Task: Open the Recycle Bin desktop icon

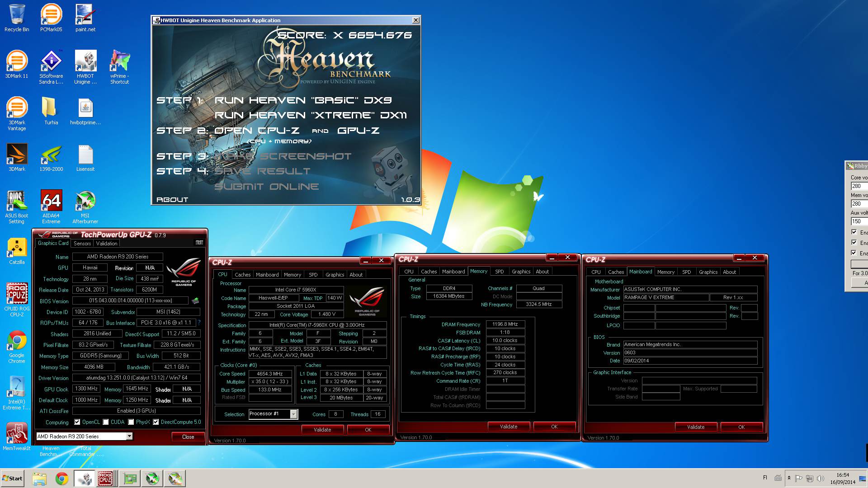Action: click(17, 18)
